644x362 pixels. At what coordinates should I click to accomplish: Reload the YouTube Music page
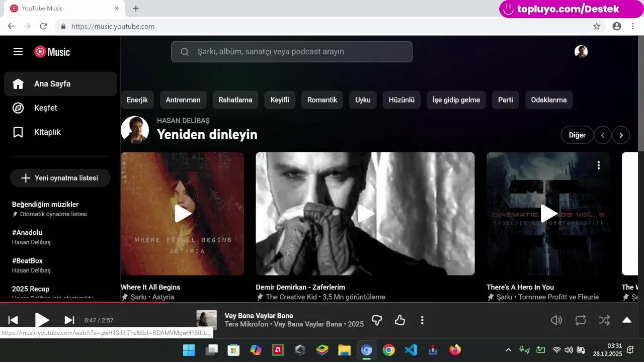tap(43, 26)
